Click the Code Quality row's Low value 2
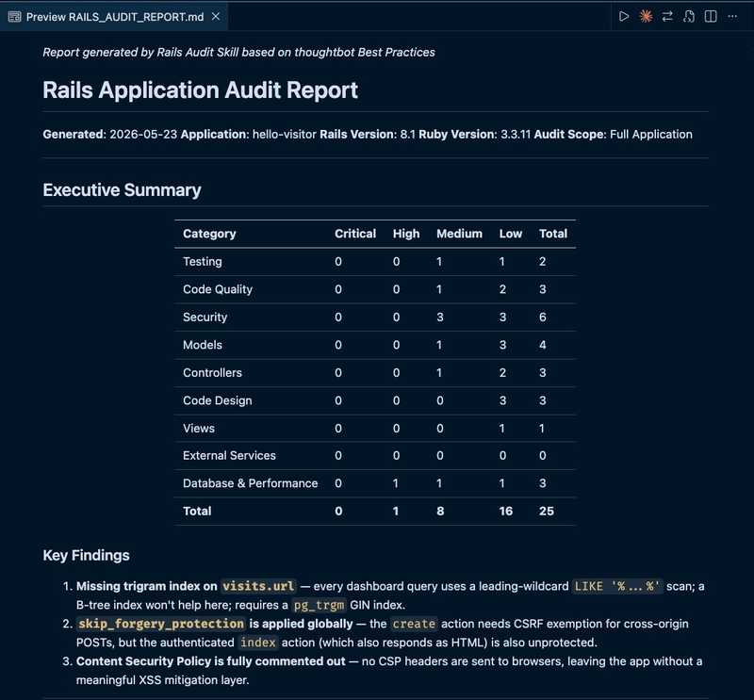This screenshot has height=700, width=754. click(x=502, y=289)
